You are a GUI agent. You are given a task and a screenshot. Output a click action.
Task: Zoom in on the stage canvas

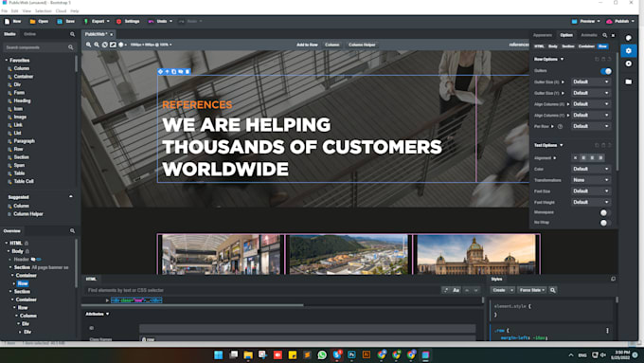click(88, 45)
